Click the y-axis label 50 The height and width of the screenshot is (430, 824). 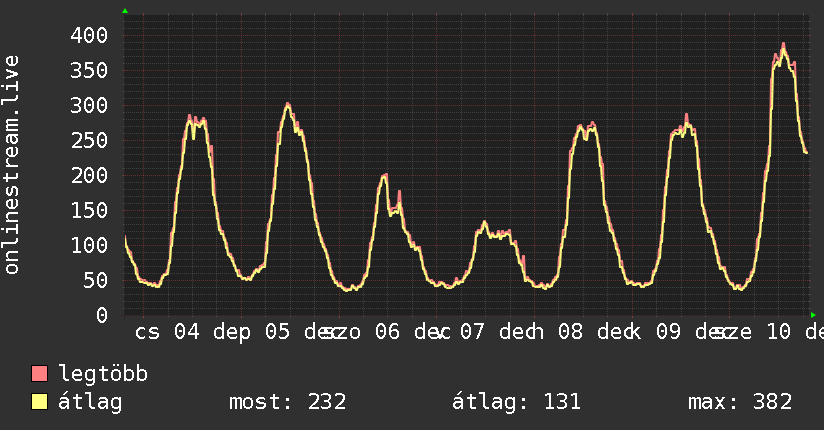coord(96,280)
